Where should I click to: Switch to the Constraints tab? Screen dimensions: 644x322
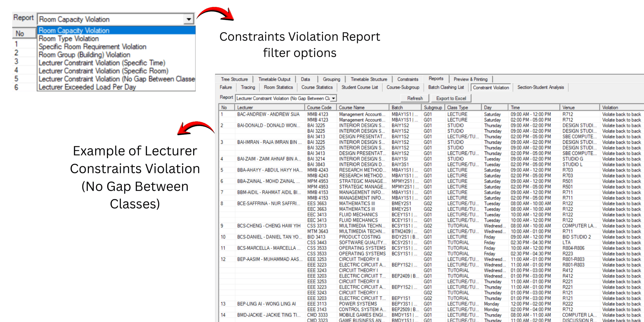click(x=408, y=79)
